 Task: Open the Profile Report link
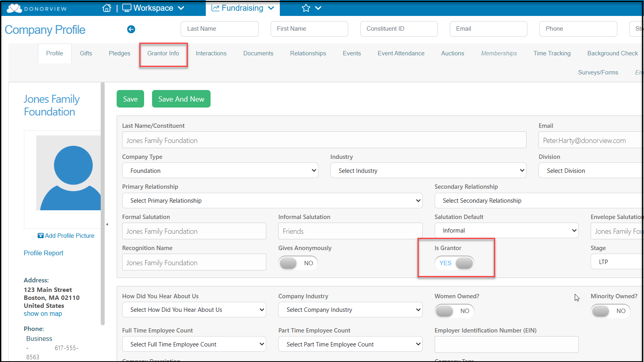43,253
